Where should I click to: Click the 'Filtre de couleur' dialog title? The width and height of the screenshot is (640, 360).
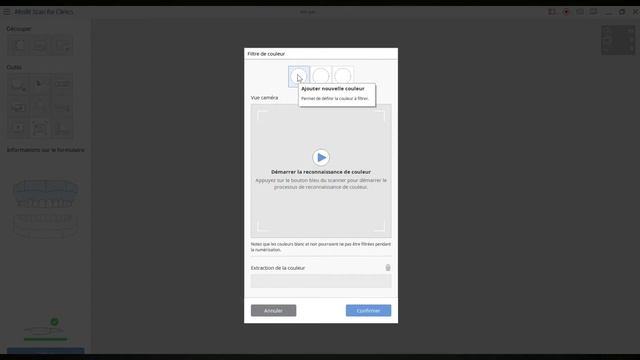point(266,54)
